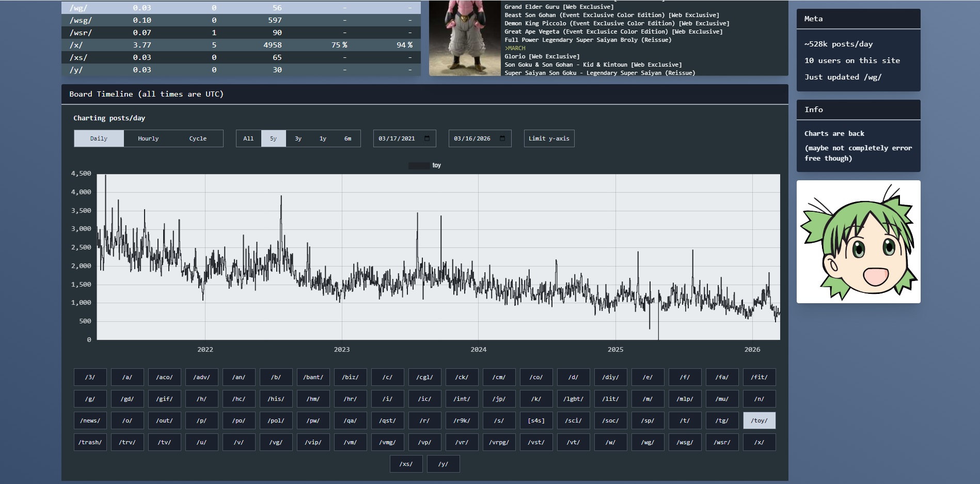Click the "~528k posts/day" Meta text
The width and height of the screenshot is (980, 484).
[x=839, y=44]
